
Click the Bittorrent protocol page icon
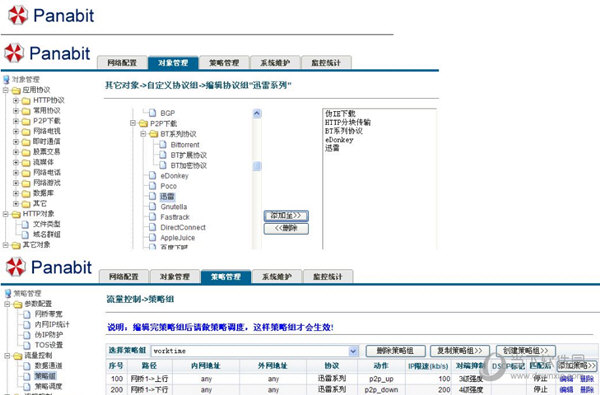pyautogui.click(x=163, y=145)
